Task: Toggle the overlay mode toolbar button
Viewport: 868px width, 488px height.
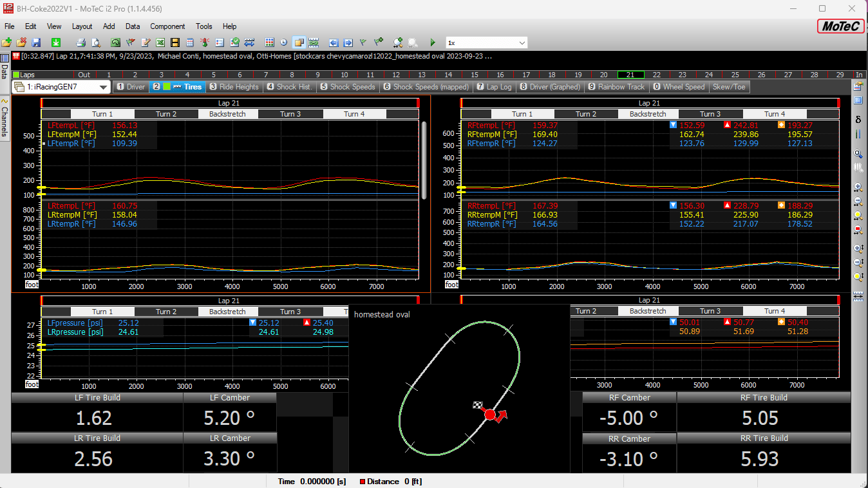Action: tap(299, 42)
